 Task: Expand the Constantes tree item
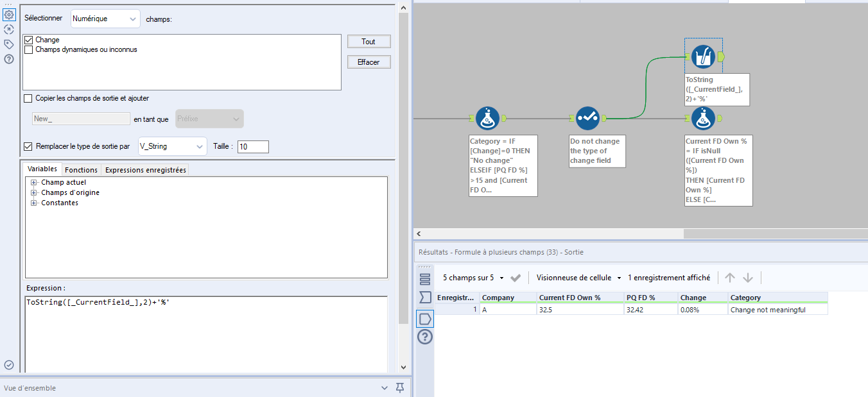tap(33, 202)
